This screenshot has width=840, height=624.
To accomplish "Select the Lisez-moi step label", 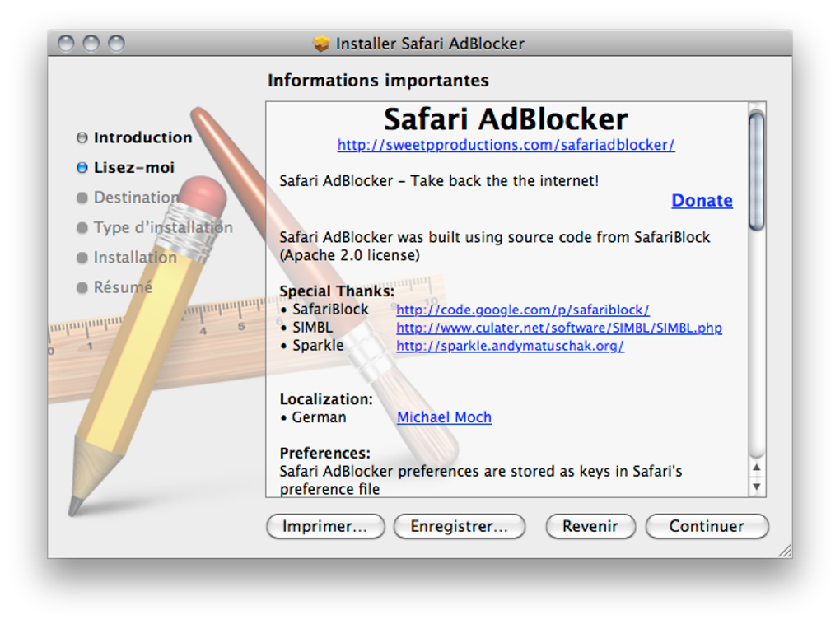I will 134,168.
